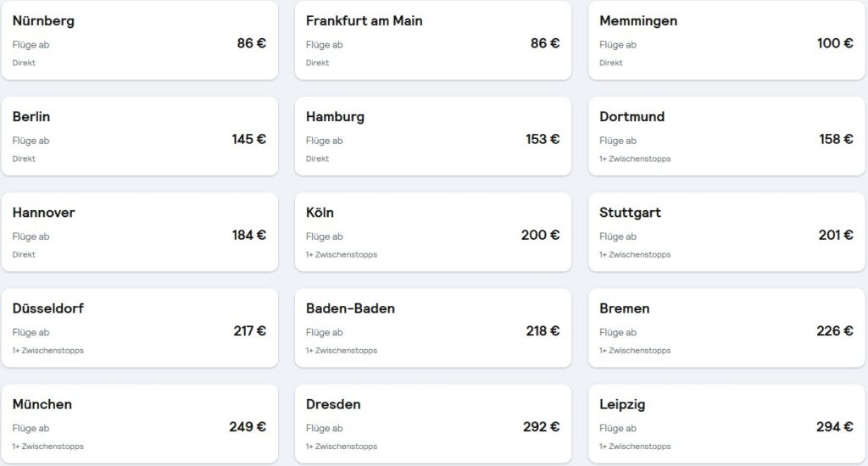868x466 pixels.
Task: Choose the Hamburg destination card
Action: pyautogui.click(x=432, y=136)
